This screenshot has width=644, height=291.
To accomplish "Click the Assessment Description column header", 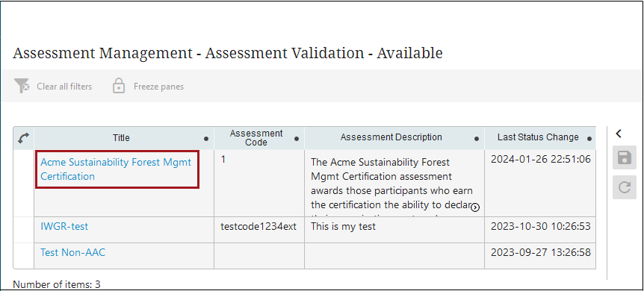I will 391,137.
